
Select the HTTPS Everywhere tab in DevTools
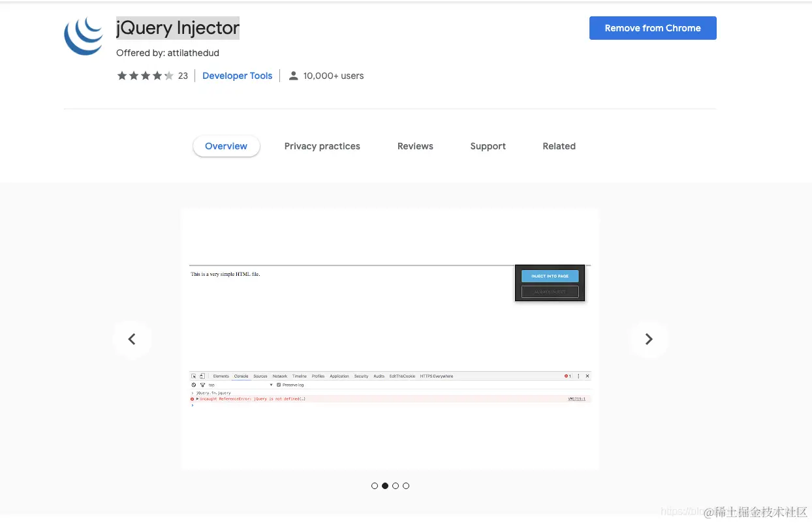[x=437, y=376]
